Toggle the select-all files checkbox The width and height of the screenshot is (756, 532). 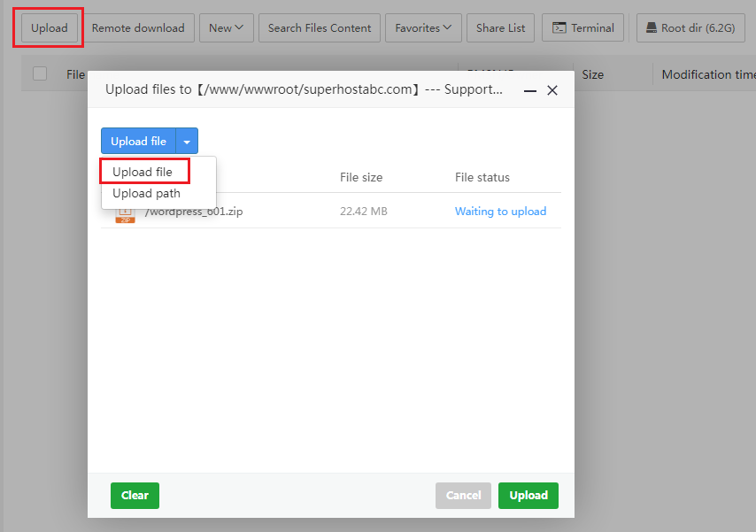click(x=40, y=74)
